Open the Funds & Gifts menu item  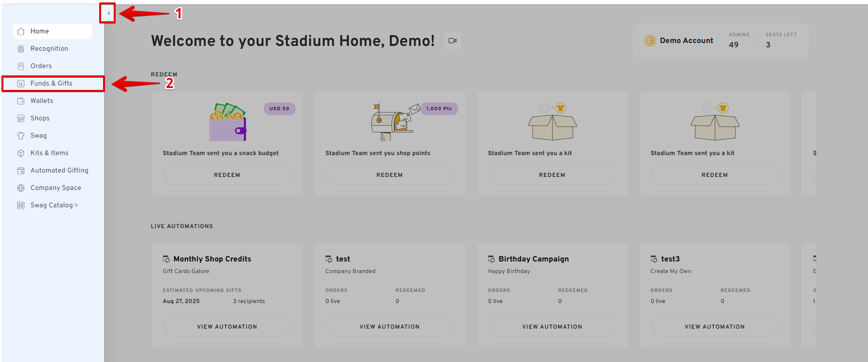point(51,84)
